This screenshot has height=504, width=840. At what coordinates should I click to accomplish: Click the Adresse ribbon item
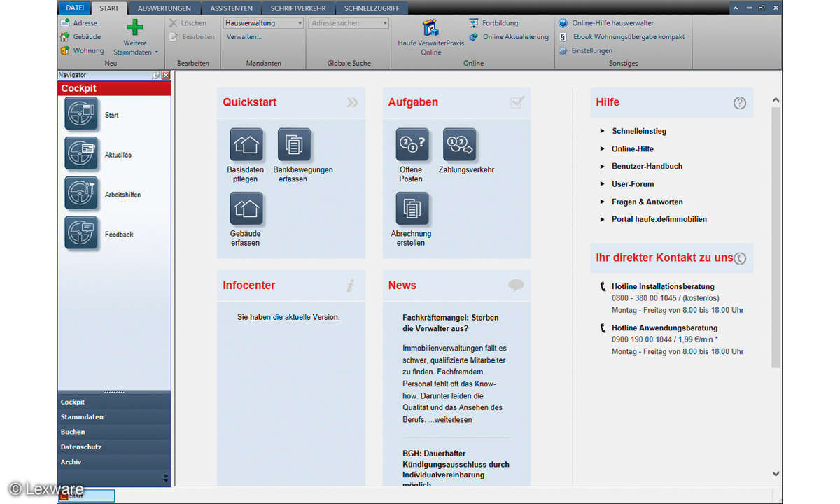click(80, 23)
